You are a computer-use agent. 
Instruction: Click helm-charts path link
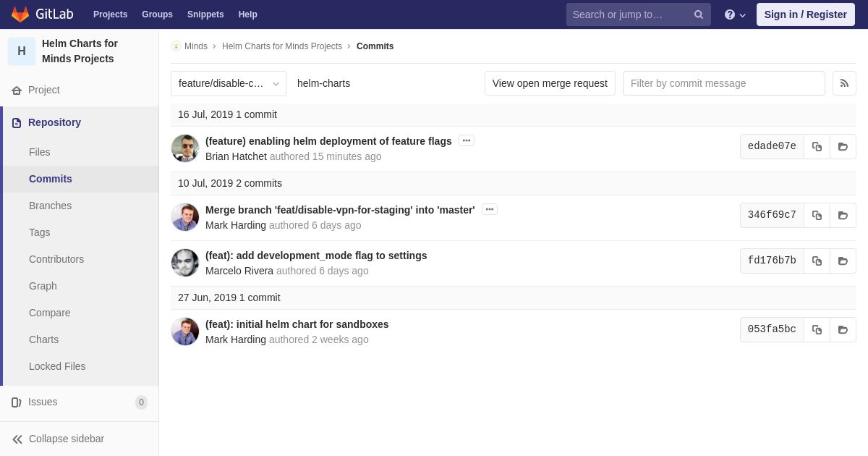pos(323,83)
